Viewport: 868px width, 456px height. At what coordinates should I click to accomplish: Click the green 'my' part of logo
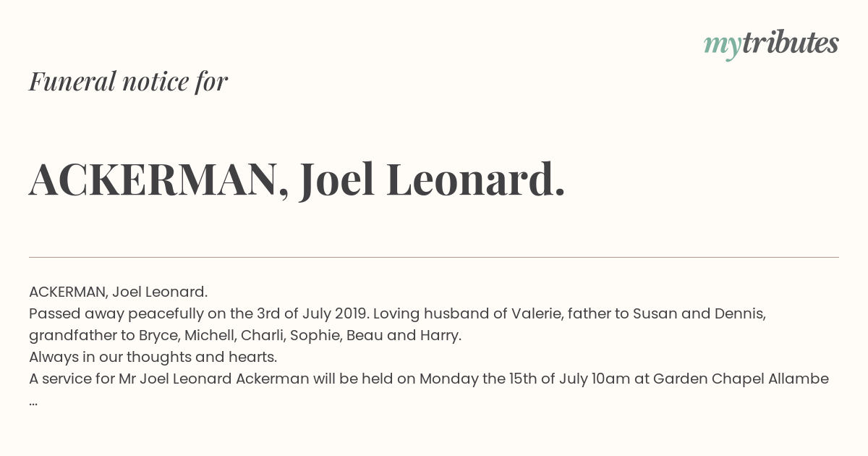[x=723, y=46]
